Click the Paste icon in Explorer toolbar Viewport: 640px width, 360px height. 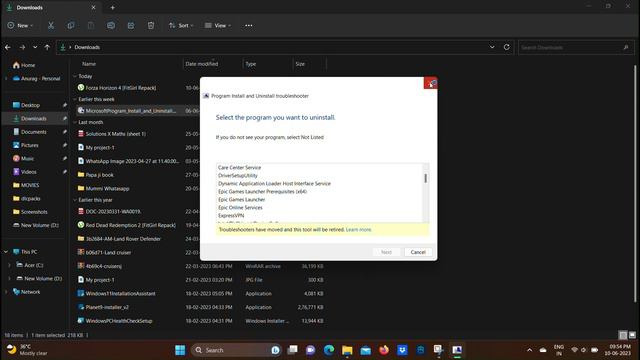pyautogui.click(x=91, y=25)
